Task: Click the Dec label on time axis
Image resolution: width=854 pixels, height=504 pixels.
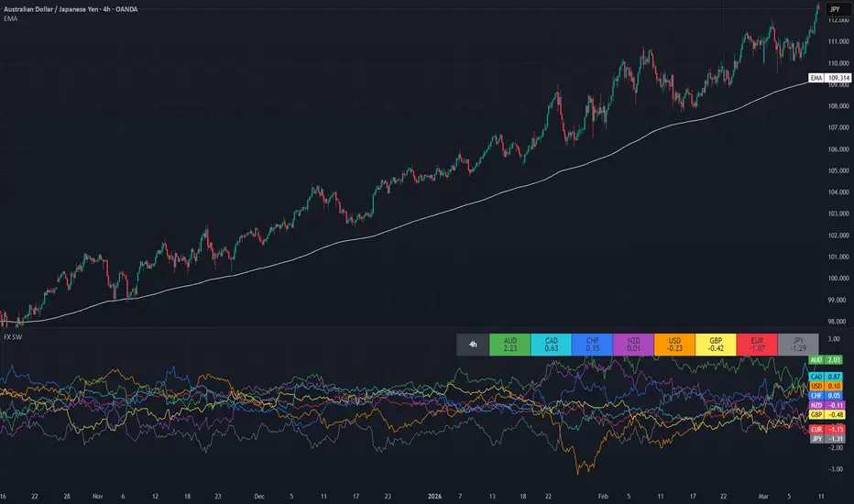Action: [259, 497]
